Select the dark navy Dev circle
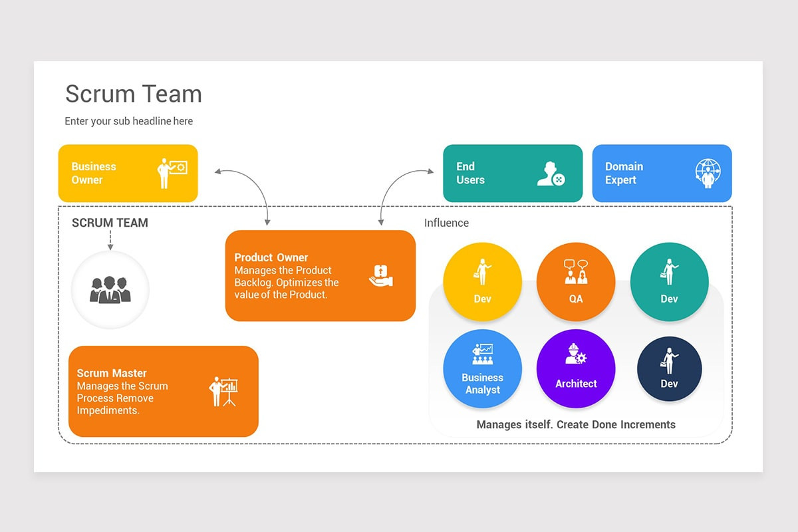 (669, 369)
